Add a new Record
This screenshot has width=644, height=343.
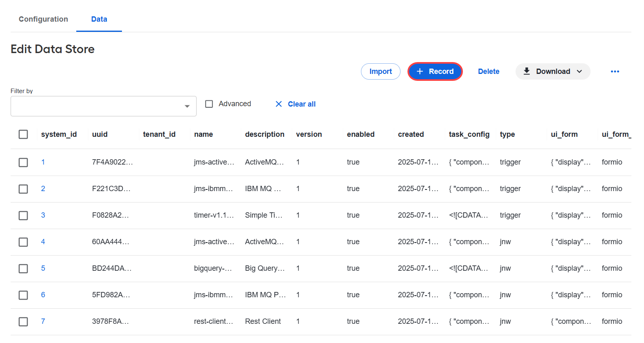(435, 71)
